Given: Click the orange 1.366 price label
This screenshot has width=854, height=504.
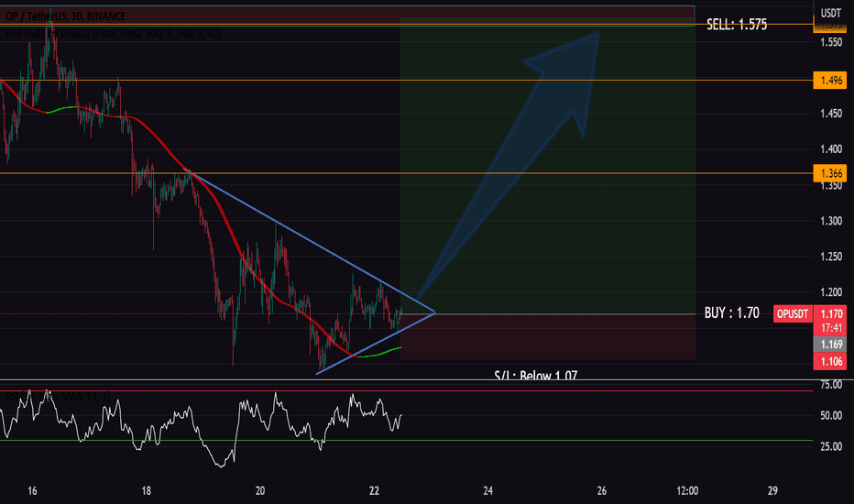Looking at the screenshot, I should point(830,173).
